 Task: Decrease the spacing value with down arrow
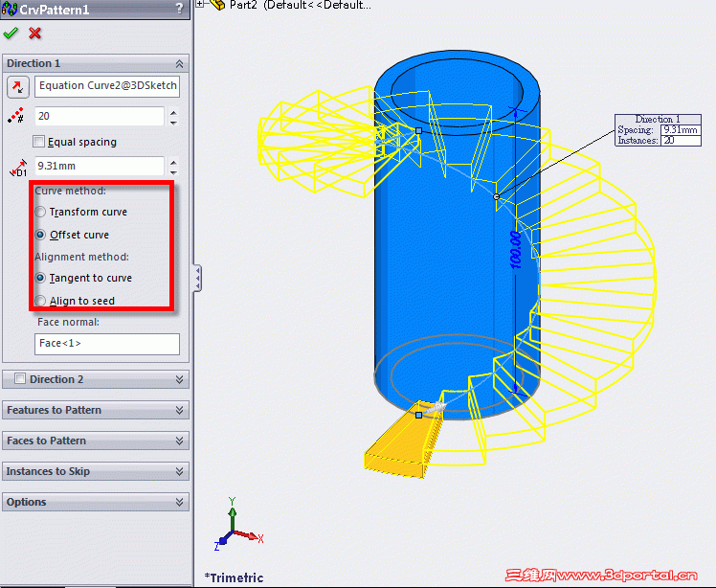(x=173, y=172)
